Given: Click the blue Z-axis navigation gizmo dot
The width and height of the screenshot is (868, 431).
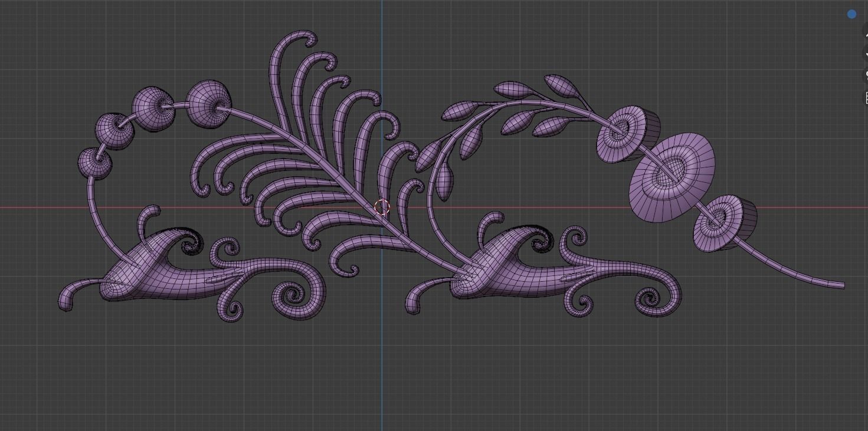Looking at the screenshot, I should 851,14.
